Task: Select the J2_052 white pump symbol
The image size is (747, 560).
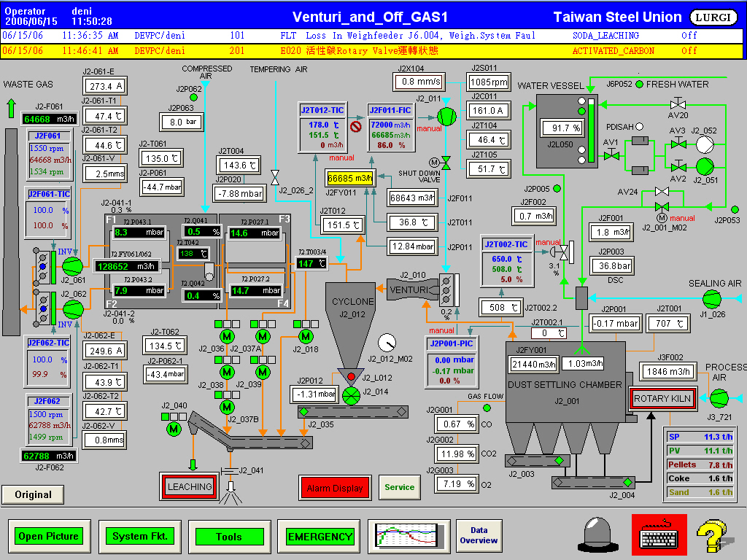Action: click(x=705, y=145)
